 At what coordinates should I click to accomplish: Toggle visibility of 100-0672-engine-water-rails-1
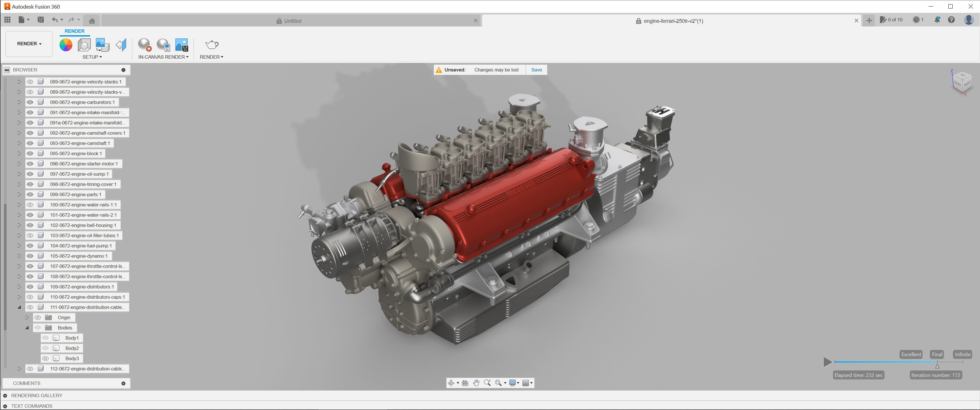pyautogui.click(x=30, y=205)
